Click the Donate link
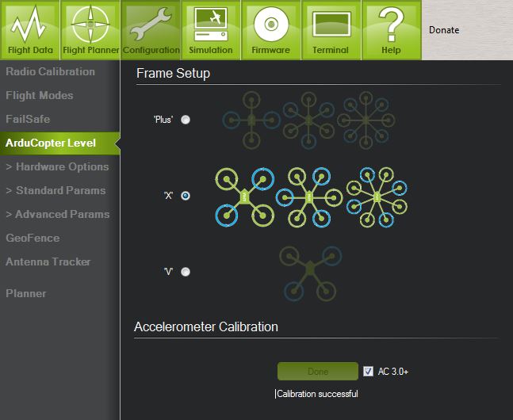 pyautogui.click(x=444, y=30)
